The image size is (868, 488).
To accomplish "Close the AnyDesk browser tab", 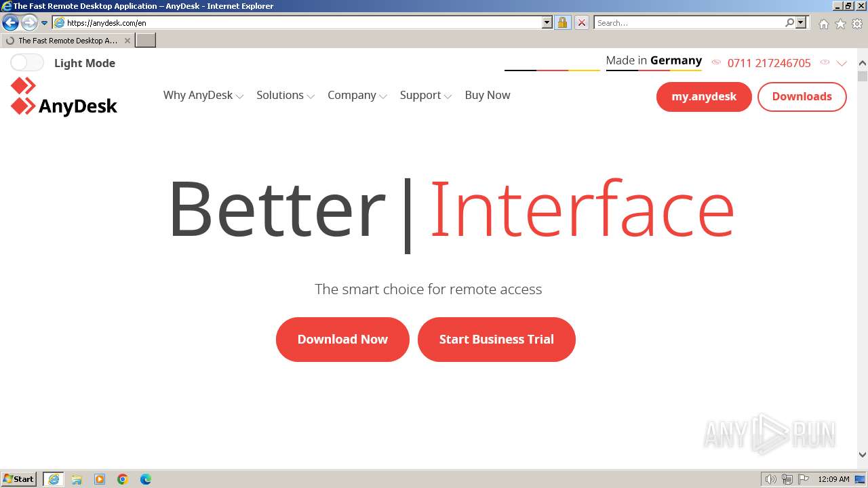I will tap(127, 41).
